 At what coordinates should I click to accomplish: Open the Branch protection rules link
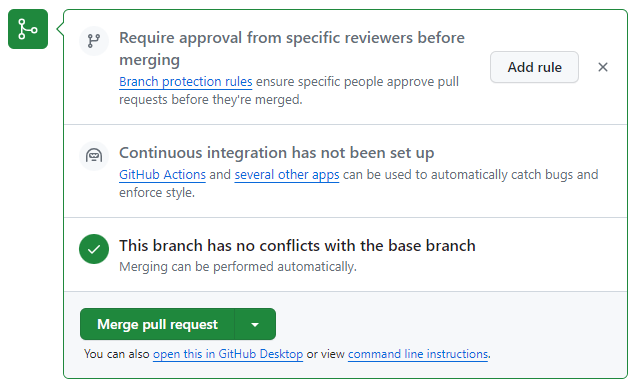[x=186, y=82]
